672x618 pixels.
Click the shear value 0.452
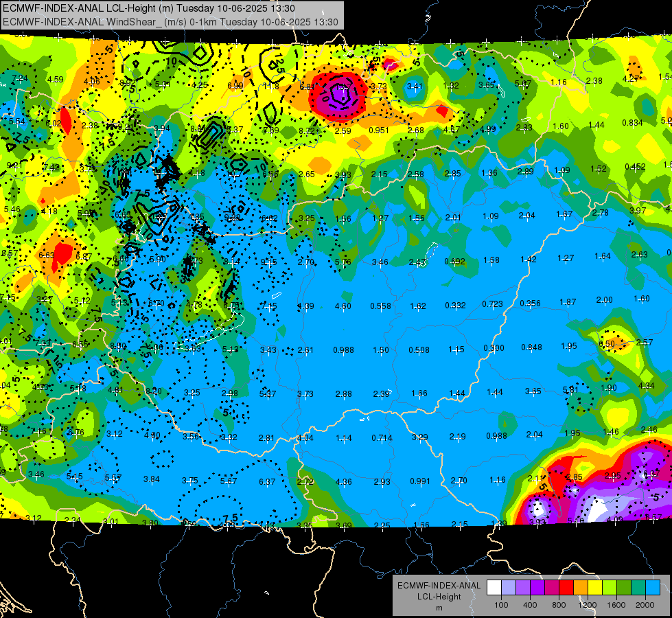coord(635,166)
